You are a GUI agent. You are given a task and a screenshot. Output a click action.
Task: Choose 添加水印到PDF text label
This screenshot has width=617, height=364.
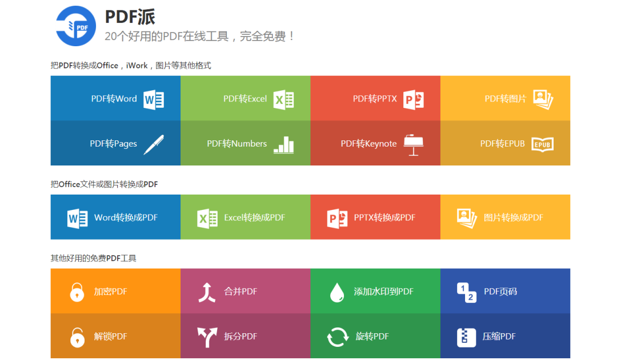pos(384,292)
